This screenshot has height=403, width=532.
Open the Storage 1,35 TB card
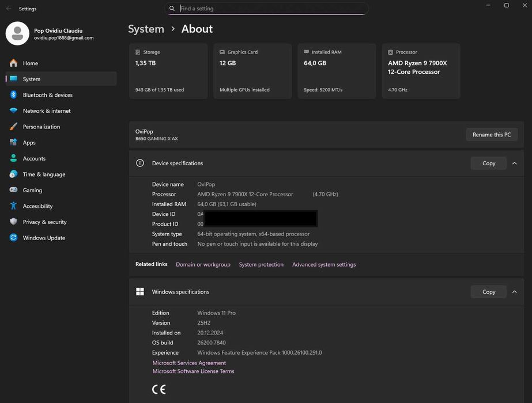[x=168, y=71]
